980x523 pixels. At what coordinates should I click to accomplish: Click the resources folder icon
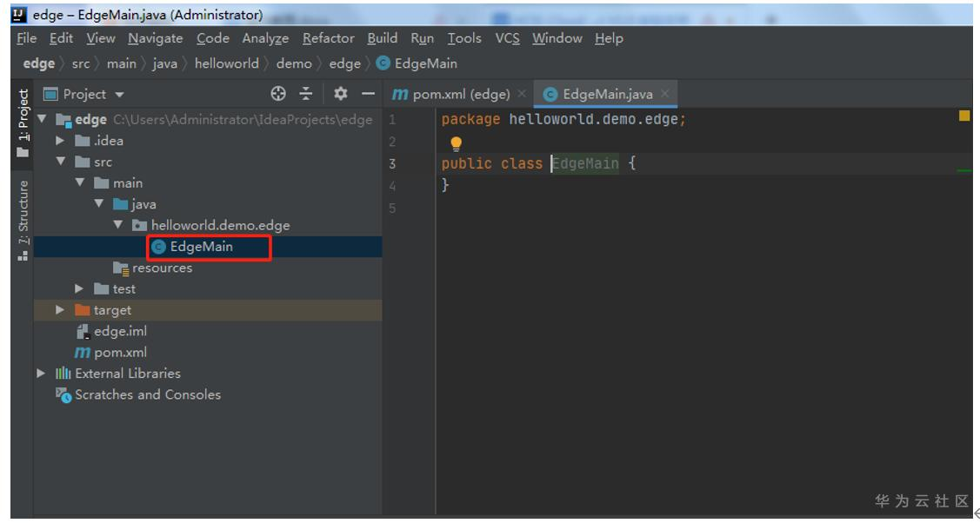tap(121, 268)
